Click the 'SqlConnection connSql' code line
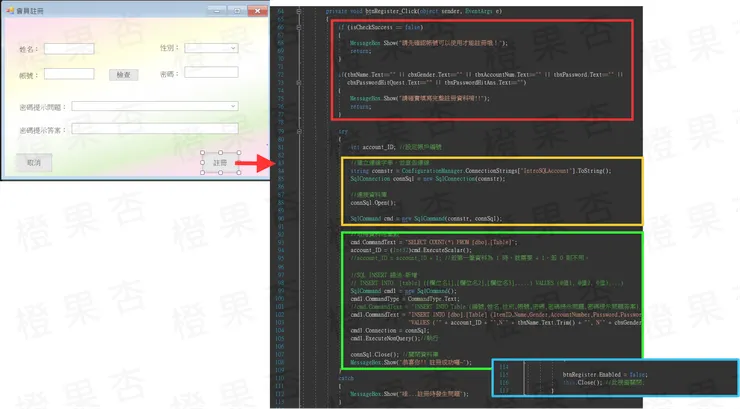 [x=428, y=179]
